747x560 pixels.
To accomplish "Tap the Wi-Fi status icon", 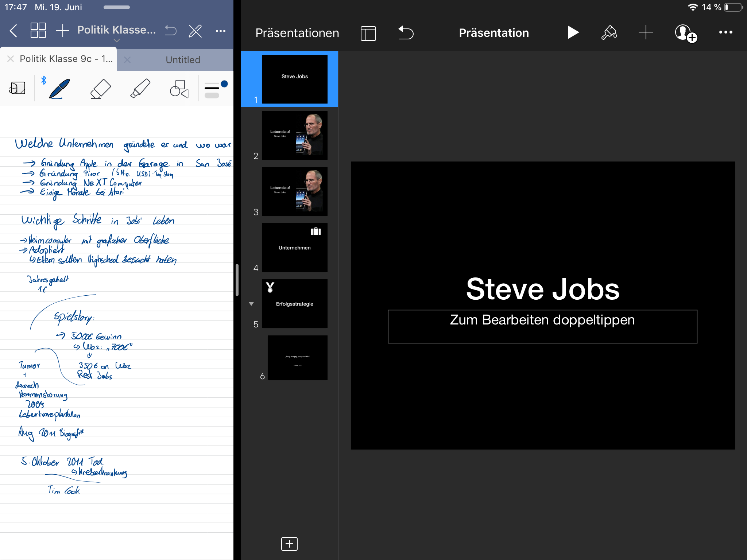I will coord(693,7).
